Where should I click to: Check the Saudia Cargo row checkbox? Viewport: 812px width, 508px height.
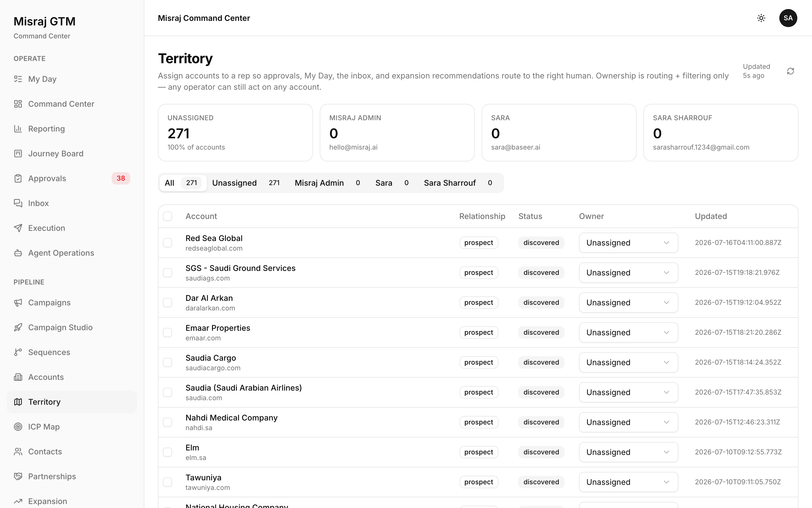pyautogui.click(x=167, y=363)
